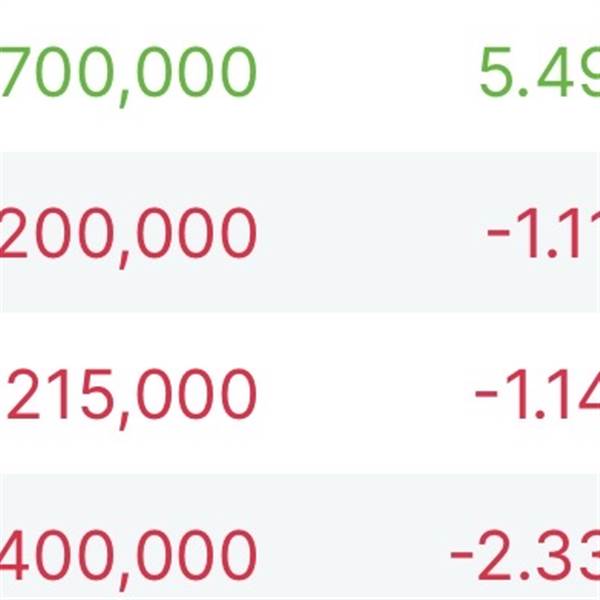Click the green 700,000 price value
Screen dimensions: 600x600
pyautogui.click(x=128, y=73)
